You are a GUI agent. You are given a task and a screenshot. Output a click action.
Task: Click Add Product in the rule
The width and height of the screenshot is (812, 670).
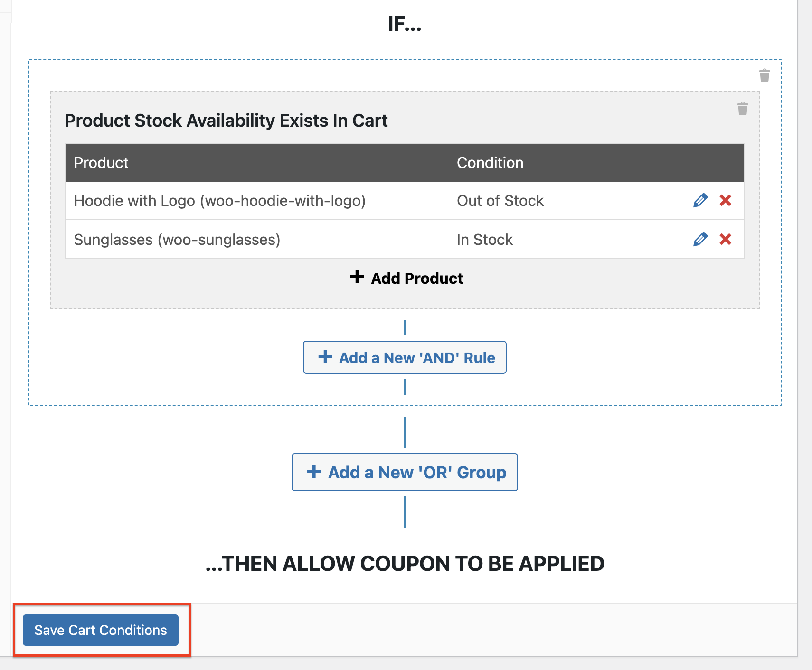click(x=406, y=278)
